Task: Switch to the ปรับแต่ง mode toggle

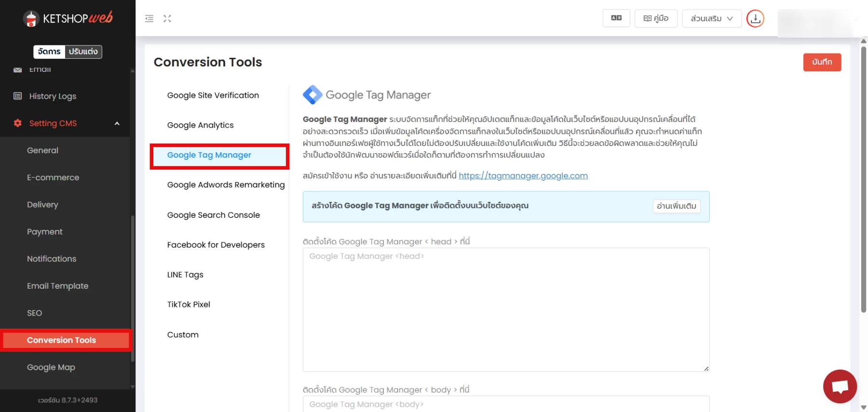Action: (x=83, y=52)
